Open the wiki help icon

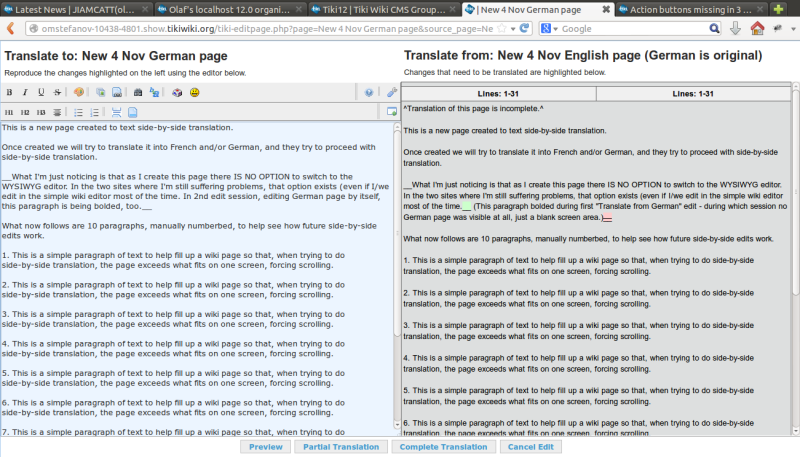click(369, 92)
